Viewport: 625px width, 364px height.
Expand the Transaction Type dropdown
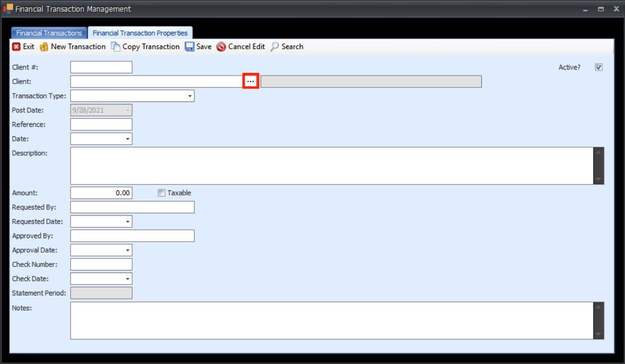point(190,96)
